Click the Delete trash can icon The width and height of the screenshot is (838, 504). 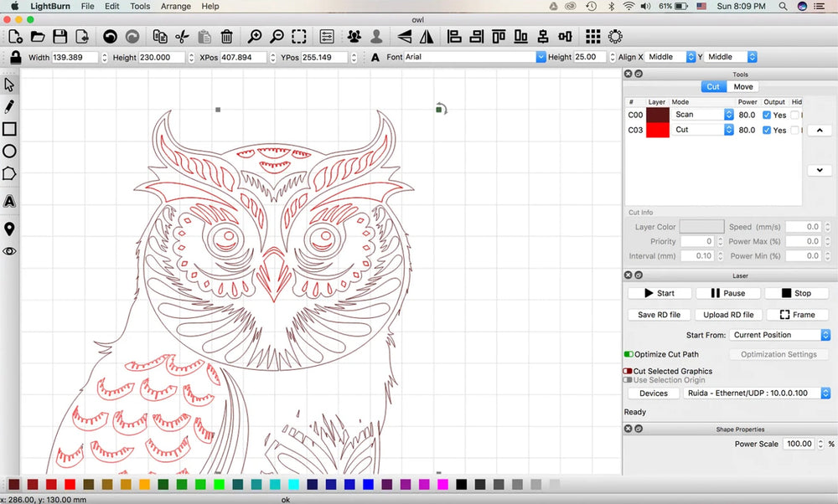pyautogui.click(x=226, y=37)
